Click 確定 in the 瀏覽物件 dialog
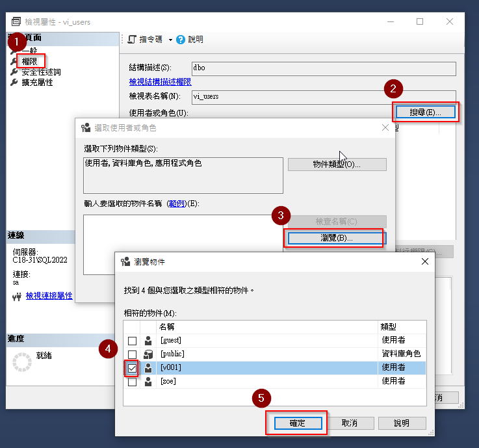The image size is (479, 448). tap(298, 423)
